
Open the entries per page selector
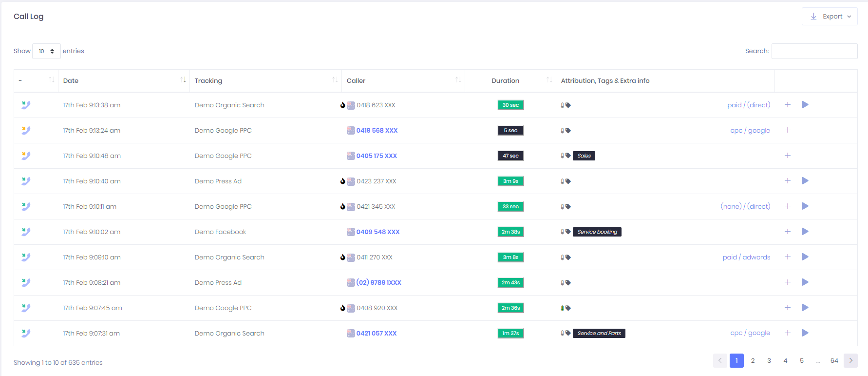(46, 51)
